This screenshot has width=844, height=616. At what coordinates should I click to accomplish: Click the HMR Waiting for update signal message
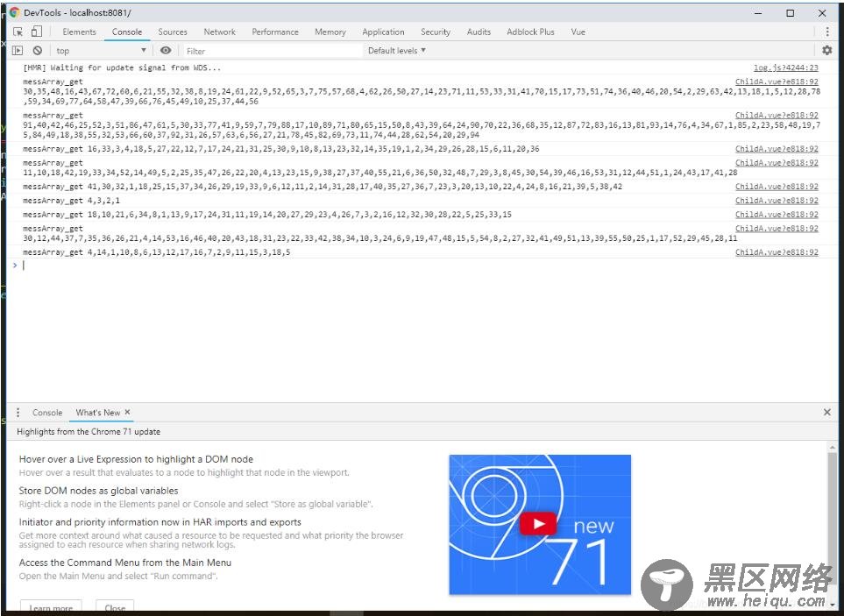click(122, 67)
